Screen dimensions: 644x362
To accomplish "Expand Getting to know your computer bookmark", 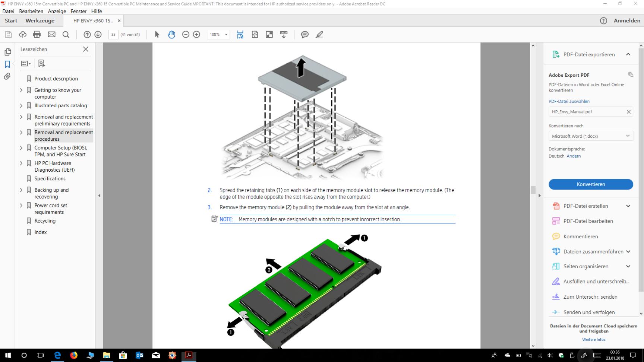I will click(21, 90).
